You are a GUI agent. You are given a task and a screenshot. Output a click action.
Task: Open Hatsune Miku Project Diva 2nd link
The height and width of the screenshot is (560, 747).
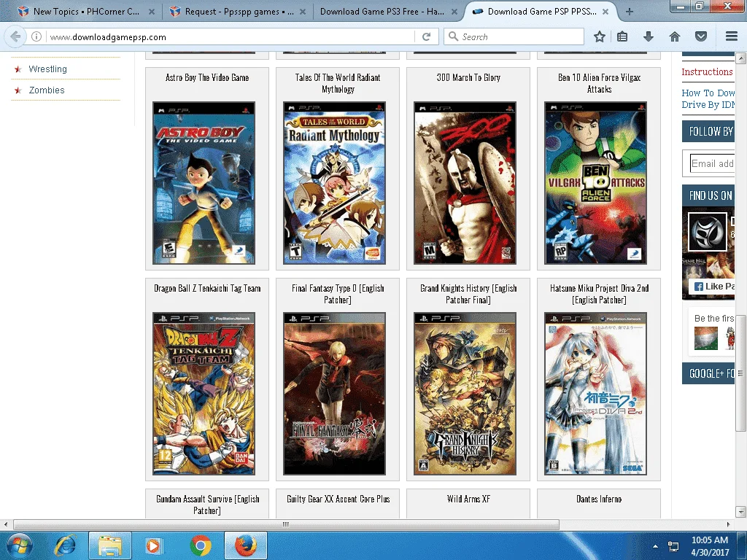pos(600,294)
